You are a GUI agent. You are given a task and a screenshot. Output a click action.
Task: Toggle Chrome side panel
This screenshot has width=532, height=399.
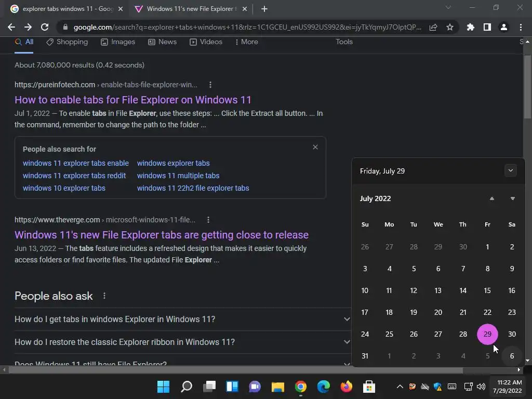coord(487,27)
